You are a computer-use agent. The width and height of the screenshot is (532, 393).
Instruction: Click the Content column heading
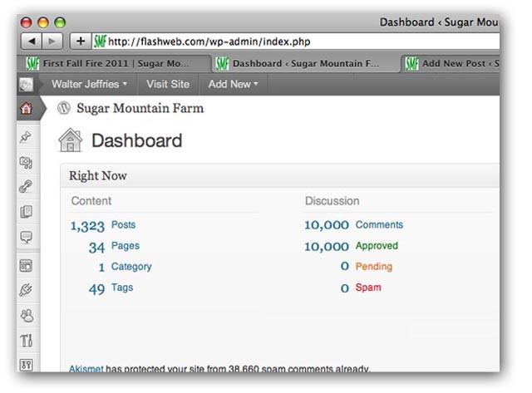click(91, 201)
